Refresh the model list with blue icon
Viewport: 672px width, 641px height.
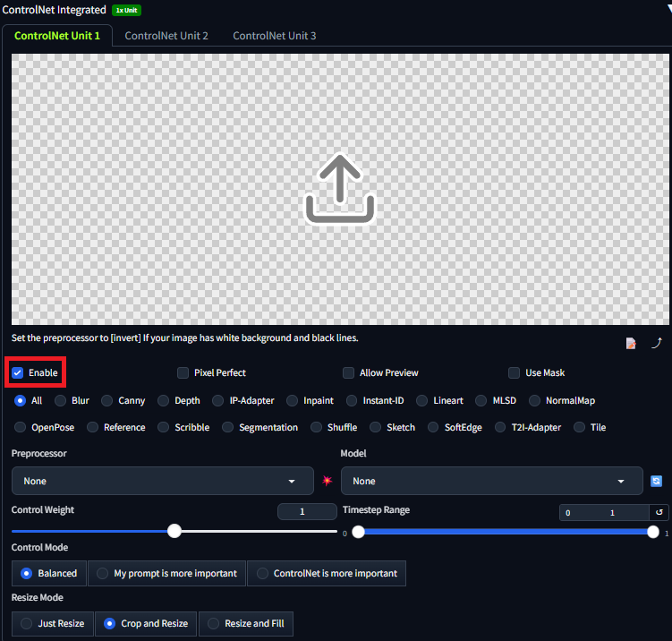(656, 481)
